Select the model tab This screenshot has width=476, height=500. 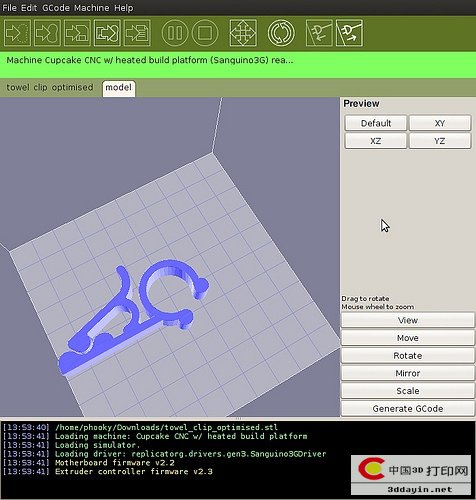[119, 88]
